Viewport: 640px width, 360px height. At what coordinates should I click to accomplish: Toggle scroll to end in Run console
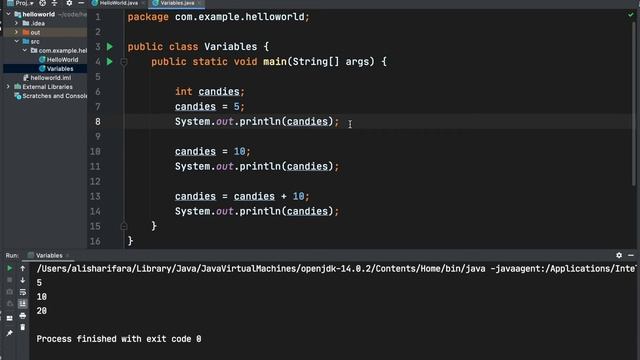click(23, 303)
